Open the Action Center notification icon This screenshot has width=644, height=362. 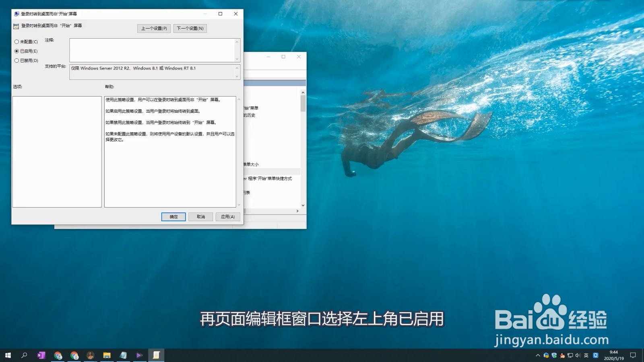pos(633,355)
